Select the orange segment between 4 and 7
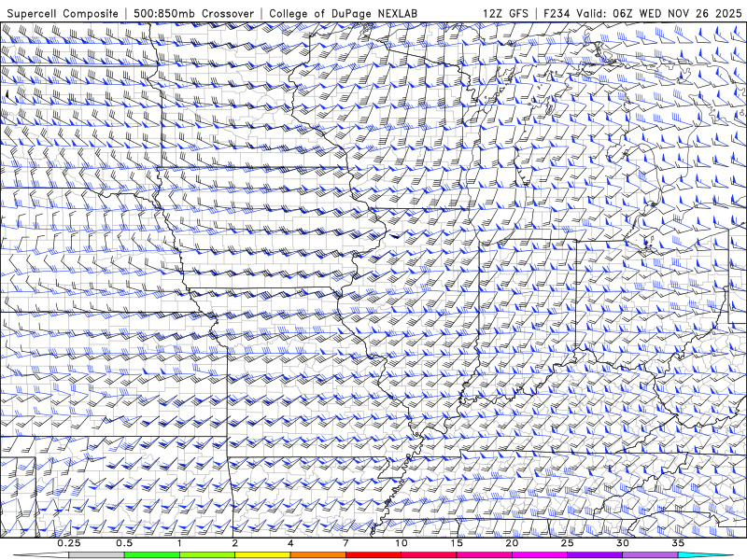 pyautogui.click(x=317, y=555)
